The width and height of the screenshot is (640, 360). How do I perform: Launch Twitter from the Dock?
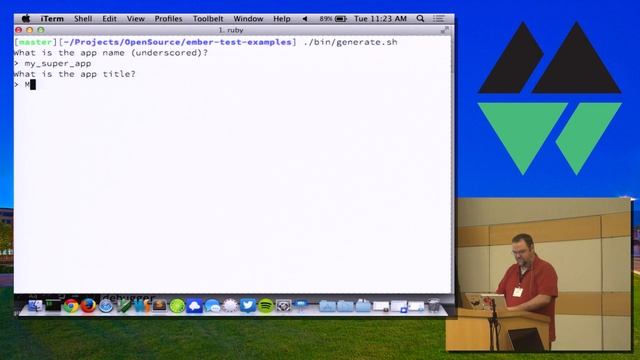pos(248,305)
